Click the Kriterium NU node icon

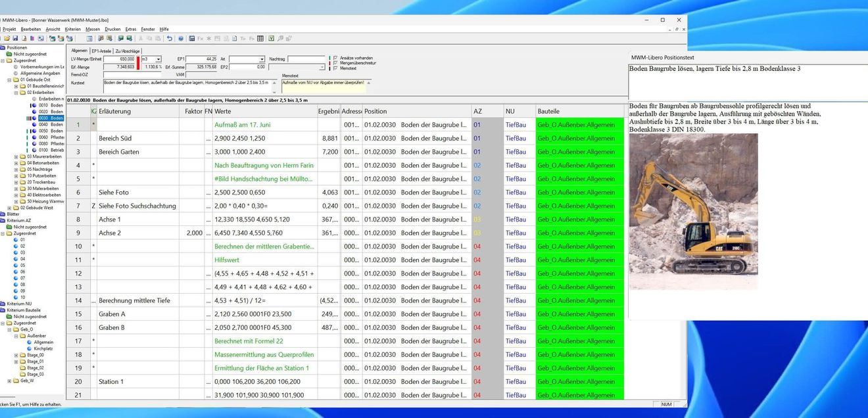tap(3, 304)
